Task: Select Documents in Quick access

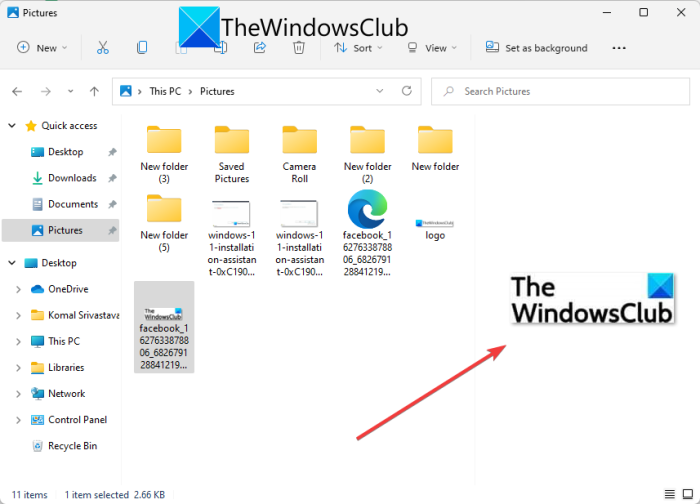Action: pos(73,204)
